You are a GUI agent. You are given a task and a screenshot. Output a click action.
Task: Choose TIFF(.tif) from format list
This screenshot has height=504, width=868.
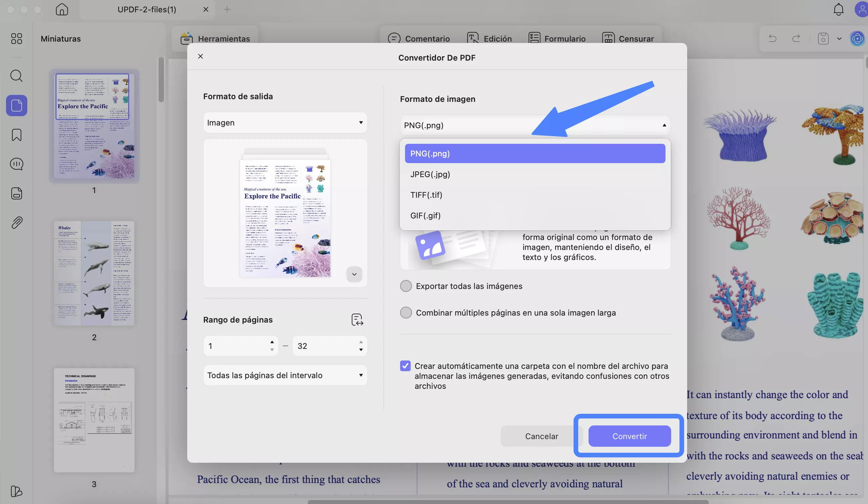pyautogui.click(x=426, y=195)
